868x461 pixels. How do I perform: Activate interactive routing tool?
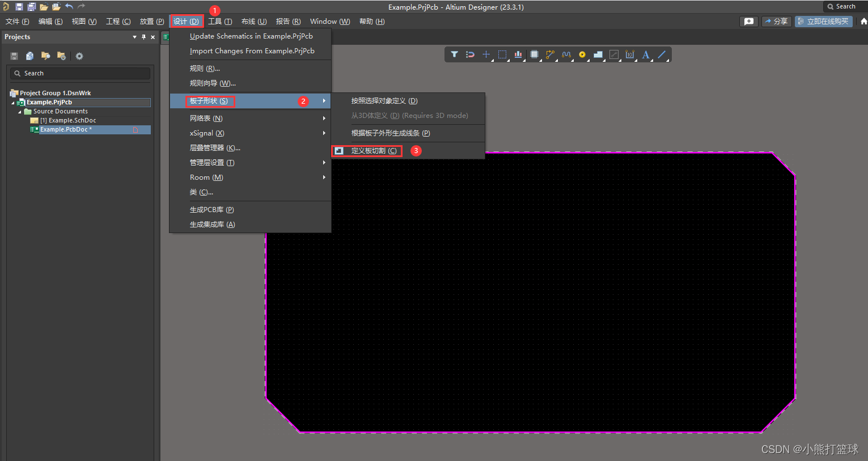click(x=550, y=54)
